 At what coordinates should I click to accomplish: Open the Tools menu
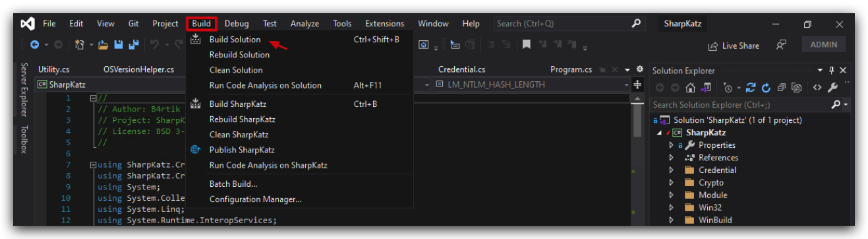342,24
